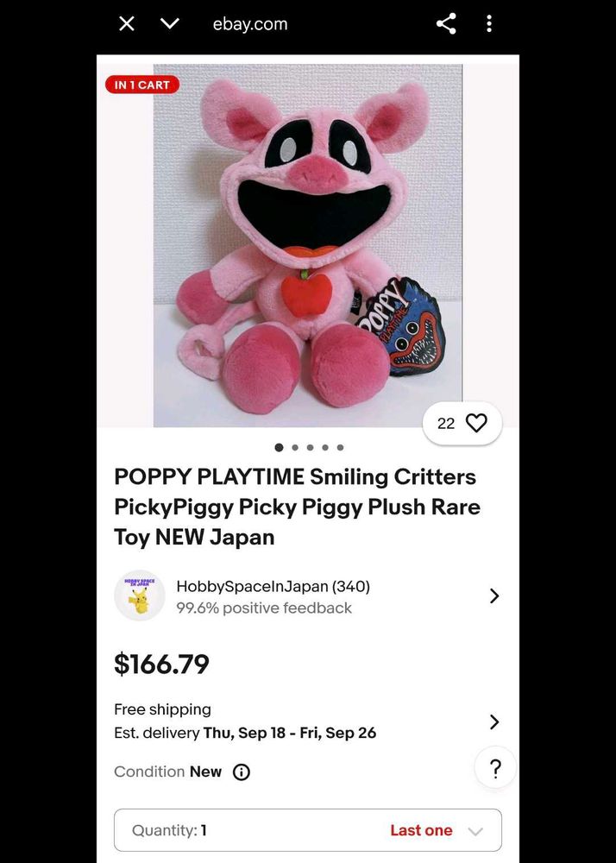Expand shipping and delivery details chevron
Image resolution: width=616 pixels, height=863 pixels.
pyautogui.click(x=494, y=721)
